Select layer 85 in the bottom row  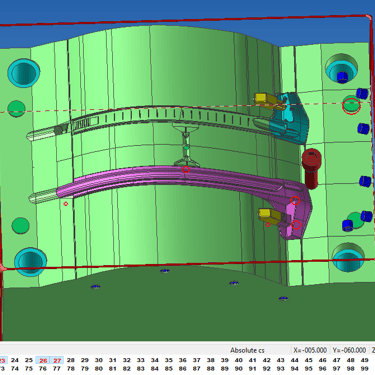tap(169, 369)
